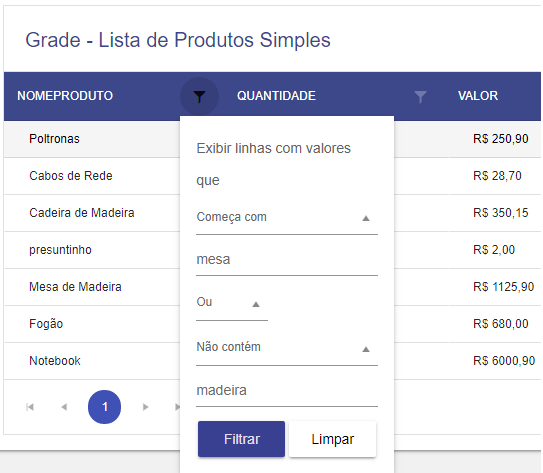Go to previous page arrow
Image resolution: width=543 pixels, height=473 pixels.
pos(64,407)
